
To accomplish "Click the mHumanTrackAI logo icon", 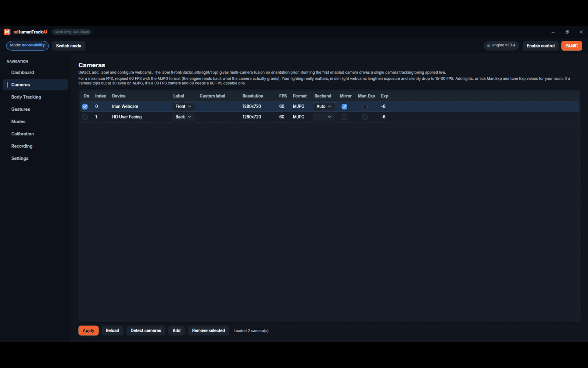I will (7, 32).
